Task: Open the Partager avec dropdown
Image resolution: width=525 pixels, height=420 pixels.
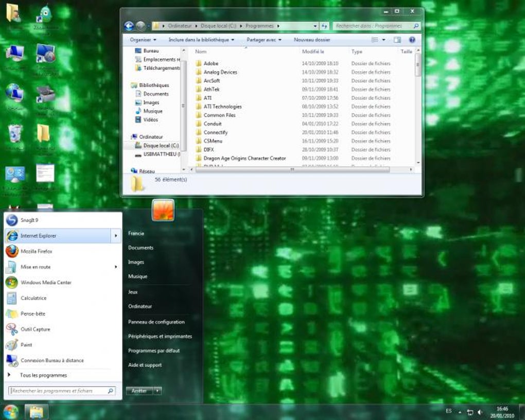Action: coord(264,40)
